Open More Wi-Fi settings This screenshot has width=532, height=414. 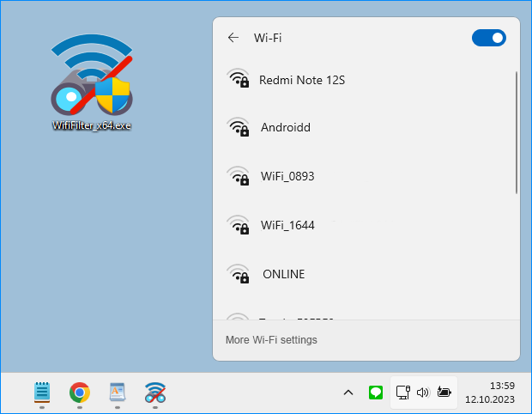coord(271,340)
